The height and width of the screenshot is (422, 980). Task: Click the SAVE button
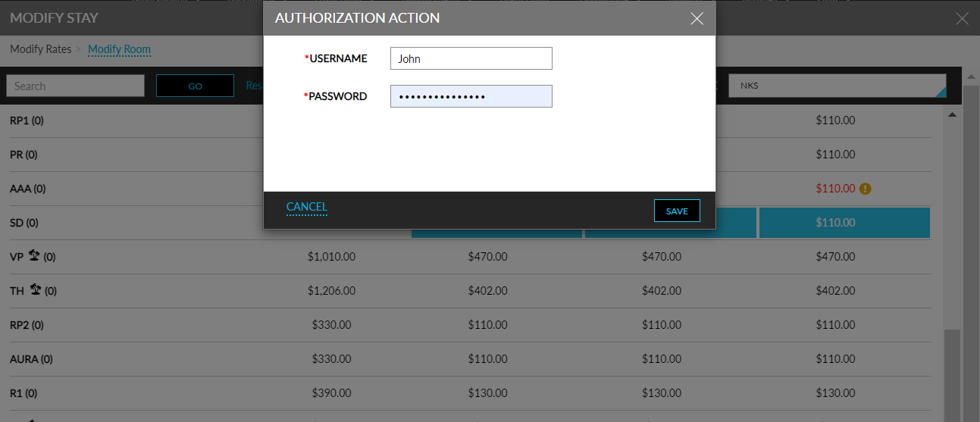coord(677,211)
